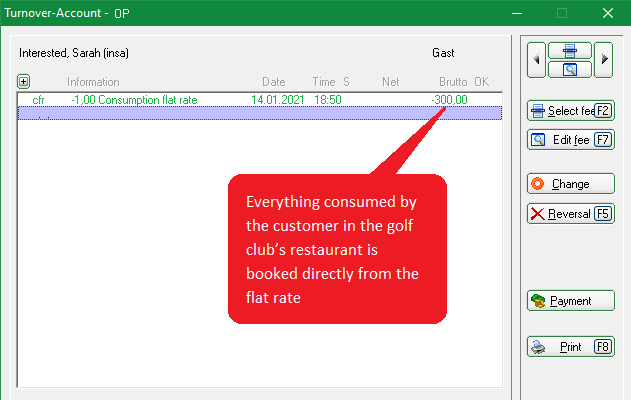Click the Brutto column header
This screenshot has height=400, width=631.
[x=453, y=82]
